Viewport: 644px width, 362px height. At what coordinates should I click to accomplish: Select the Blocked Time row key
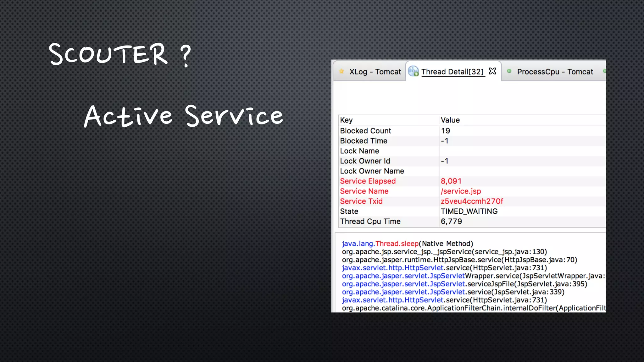pyautogui.click(x=364, y=141)
